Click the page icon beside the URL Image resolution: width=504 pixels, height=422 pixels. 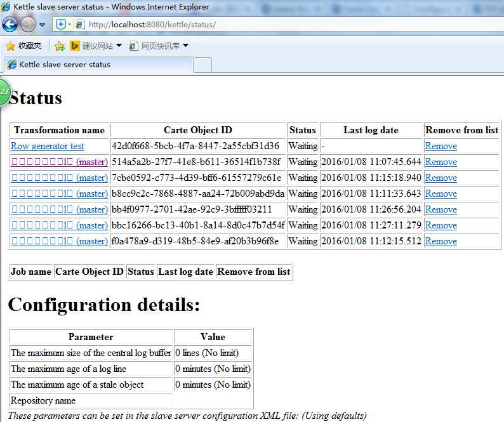click(x=80, y=24)
